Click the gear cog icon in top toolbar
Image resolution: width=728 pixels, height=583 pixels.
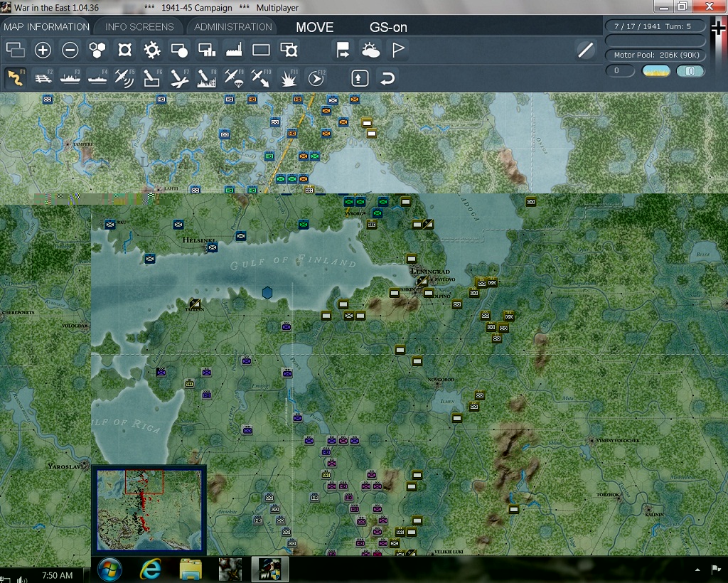coord(152,50)
